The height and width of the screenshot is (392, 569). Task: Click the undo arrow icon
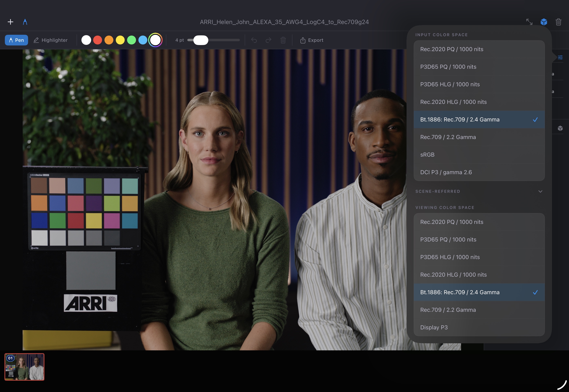point(254,40)
